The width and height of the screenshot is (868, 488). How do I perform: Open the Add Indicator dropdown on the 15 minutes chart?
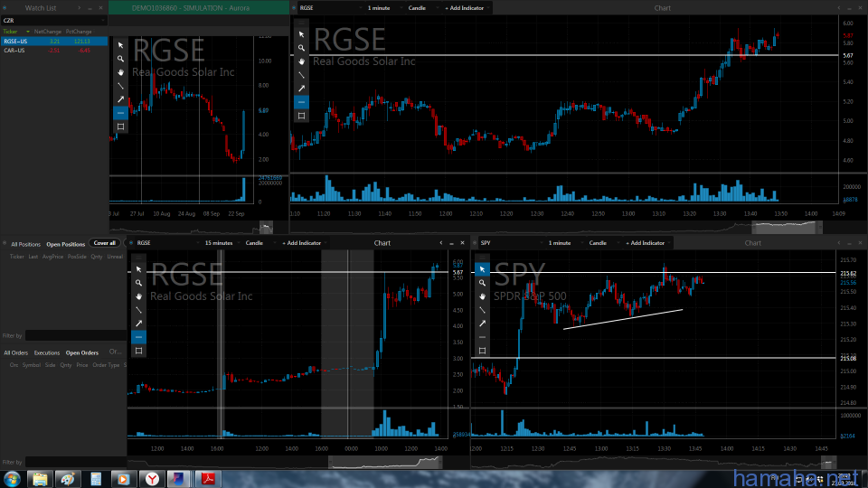point(304,243)
